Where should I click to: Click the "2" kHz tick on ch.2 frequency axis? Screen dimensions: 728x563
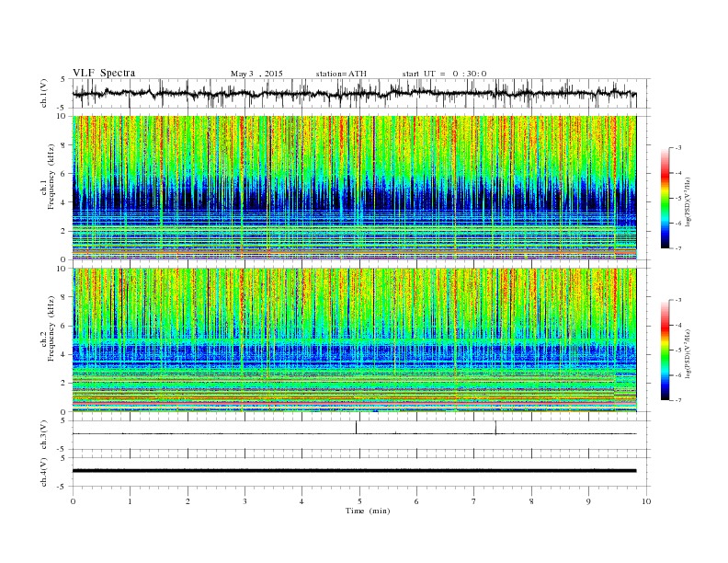click(x=64, y=384)
